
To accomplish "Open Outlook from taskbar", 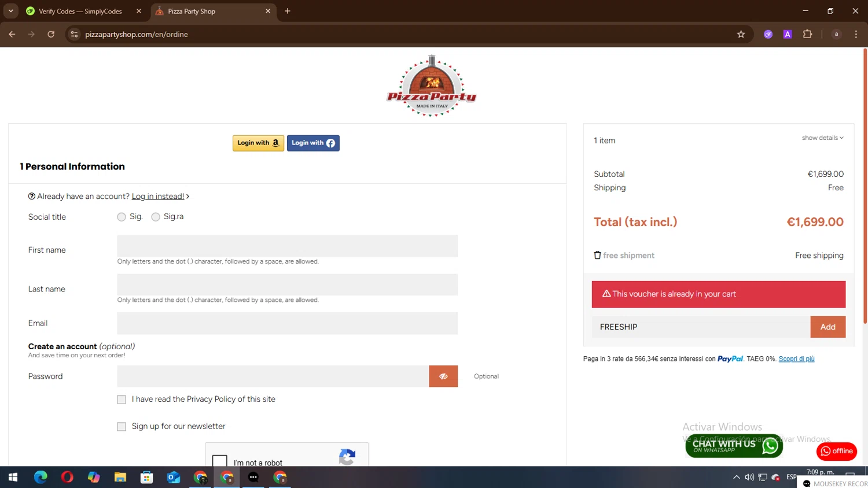I will (x=174, y=477).
